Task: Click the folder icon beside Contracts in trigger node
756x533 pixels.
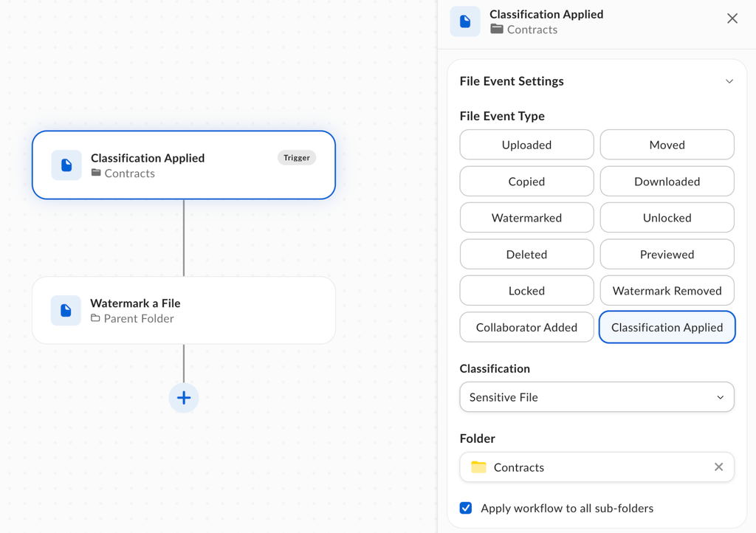Action: point(96,173)
